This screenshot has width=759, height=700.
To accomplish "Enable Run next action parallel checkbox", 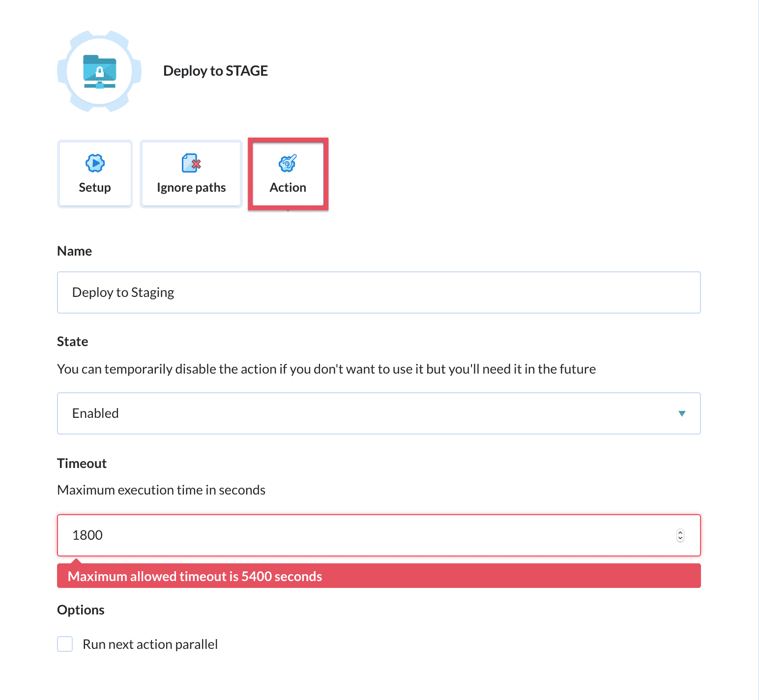I will (x=65, y=644).
